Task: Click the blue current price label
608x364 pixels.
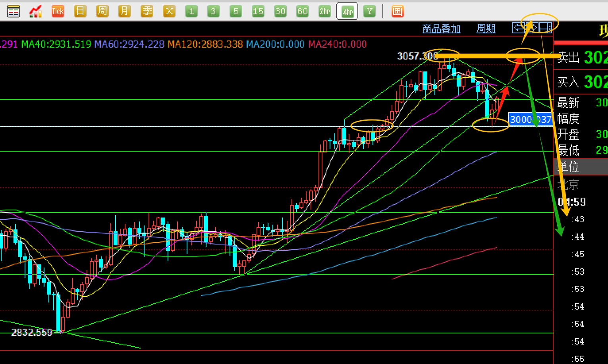Action: pos(530,119)
